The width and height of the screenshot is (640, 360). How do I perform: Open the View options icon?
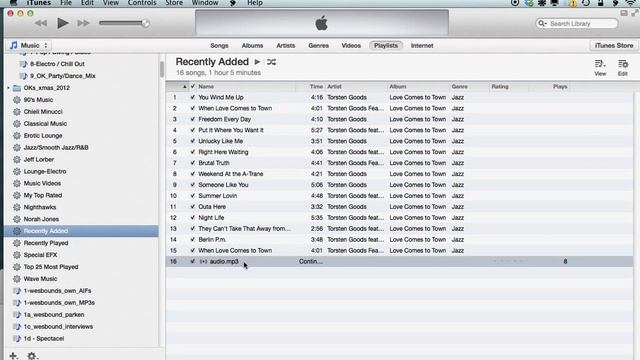(600, 64)
